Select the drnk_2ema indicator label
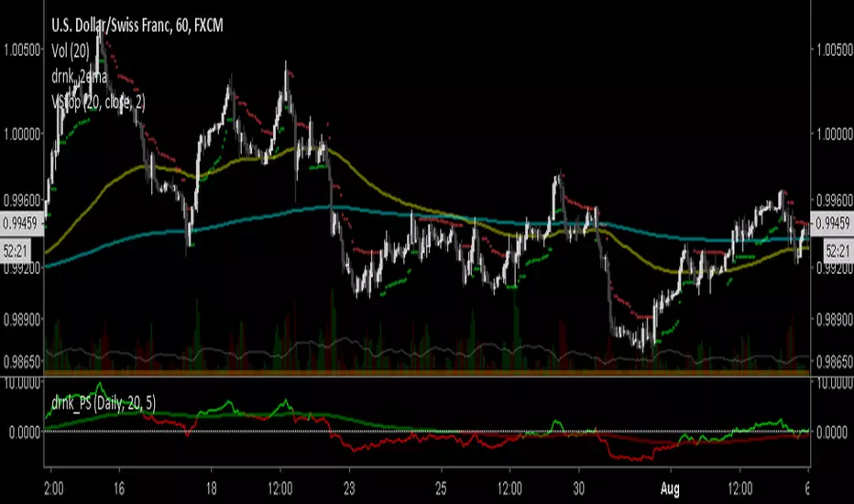 point(79,76)
